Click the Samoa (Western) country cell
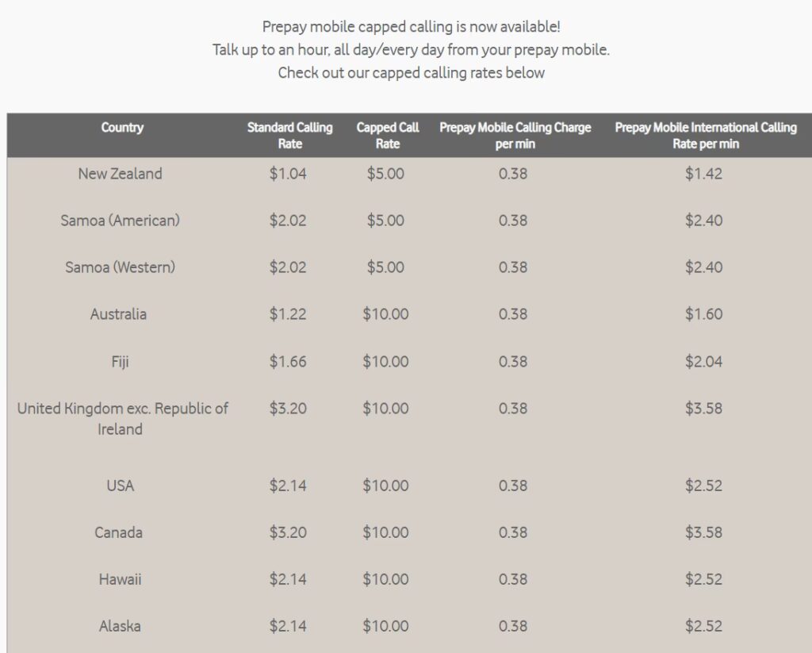The height and width of the screenshot is (653, 812). (120, 267)
